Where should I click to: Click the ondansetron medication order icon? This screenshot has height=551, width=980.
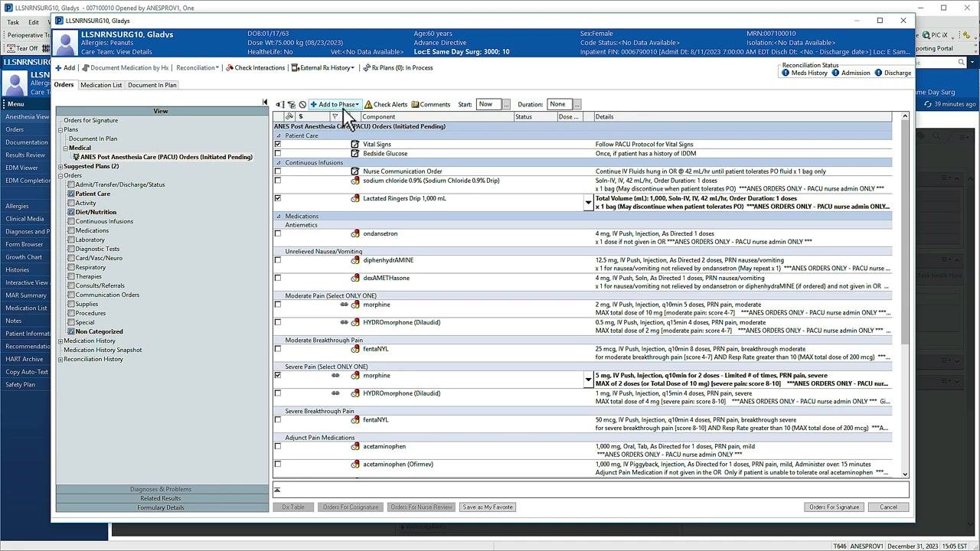click(355, 233)
